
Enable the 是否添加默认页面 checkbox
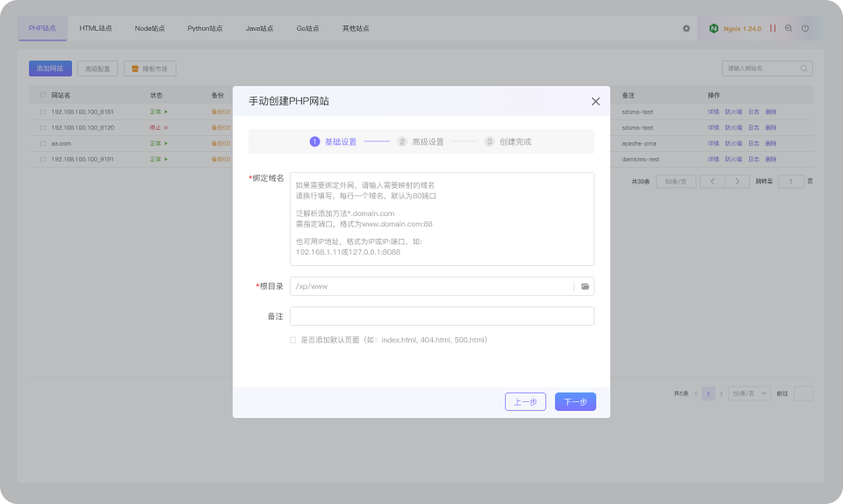pyautogui.click(x=293, y=340)
